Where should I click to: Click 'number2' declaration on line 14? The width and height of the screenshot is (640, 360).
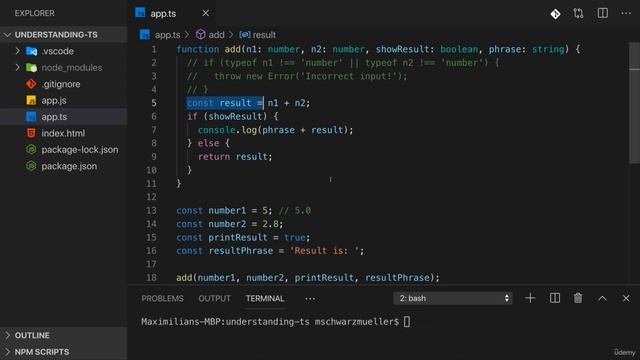pos(227,224)
